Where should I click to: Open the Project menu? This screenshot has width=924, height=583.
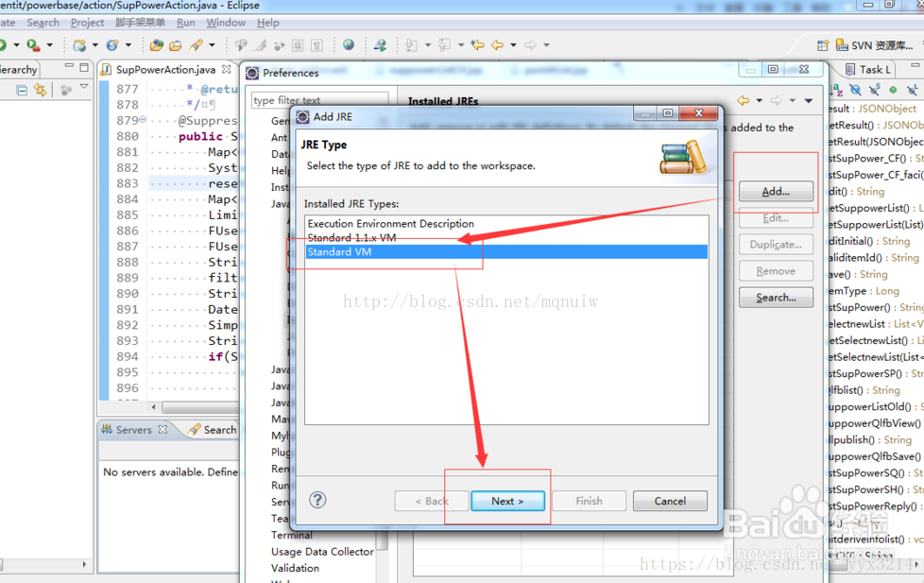[x=87, y=23]
